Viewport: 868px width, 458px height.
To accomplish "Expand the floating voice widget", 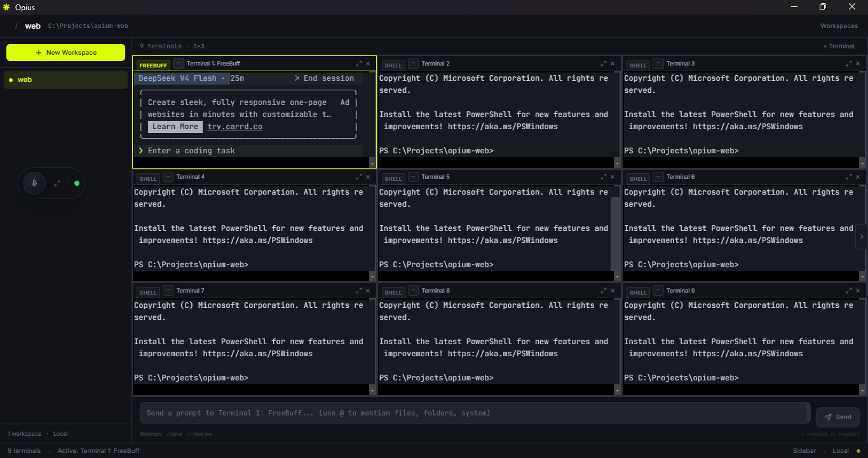I will 57,183.
